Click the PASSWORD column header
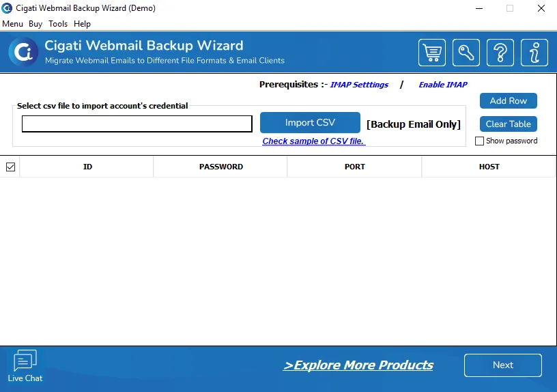This screenshot has height=392, width=557. (x=221, y=167)
